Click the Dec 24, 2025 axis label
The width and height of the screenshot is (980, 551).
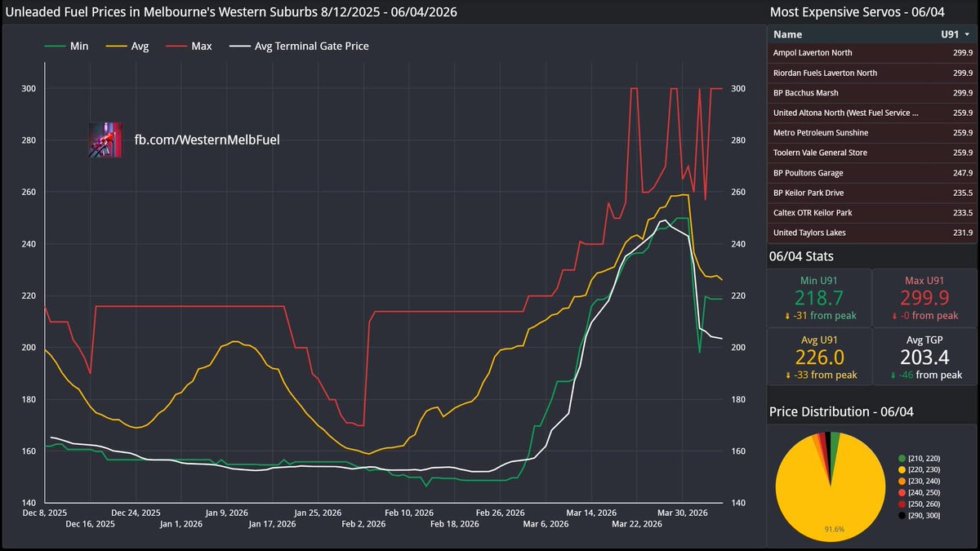click(136, 513)
